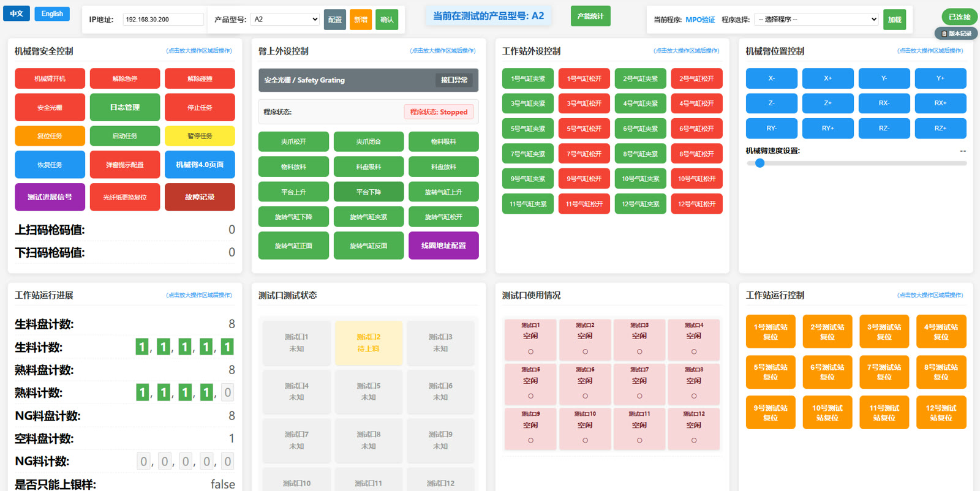Select the 测试口1 radio circle

(530, 351)
